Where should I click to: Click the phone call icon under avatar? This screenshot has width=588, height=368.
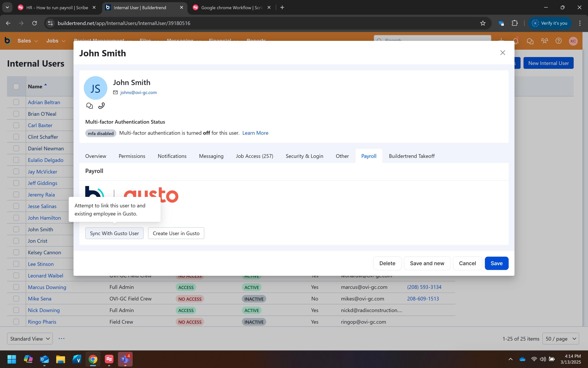point(101,106)
